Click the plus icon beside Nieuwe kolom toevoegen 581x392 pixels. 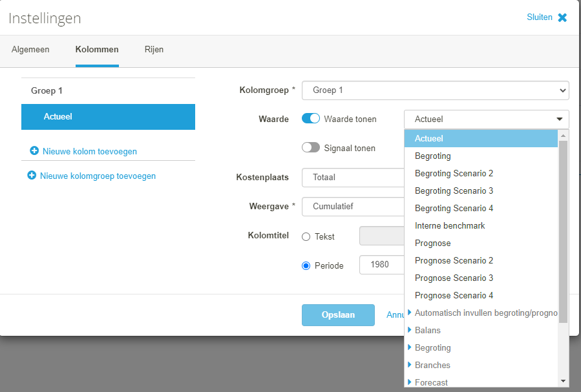click(x=34, y=150)
